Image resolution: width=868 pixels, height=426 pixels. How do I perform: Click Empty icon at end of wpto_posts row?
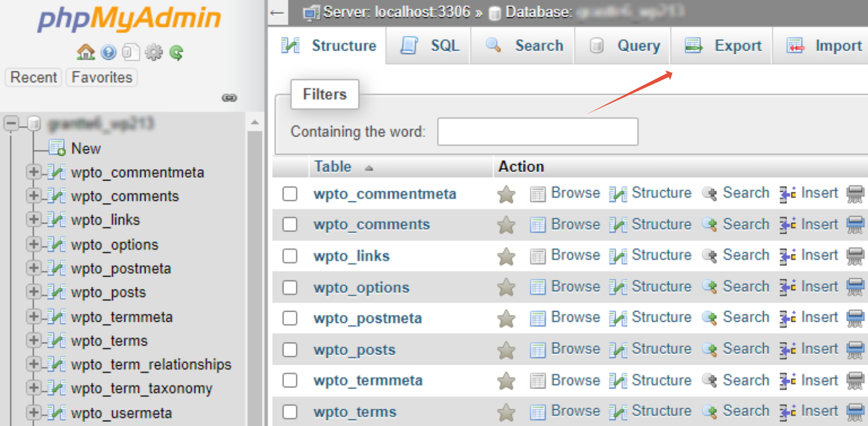(855, 350)
